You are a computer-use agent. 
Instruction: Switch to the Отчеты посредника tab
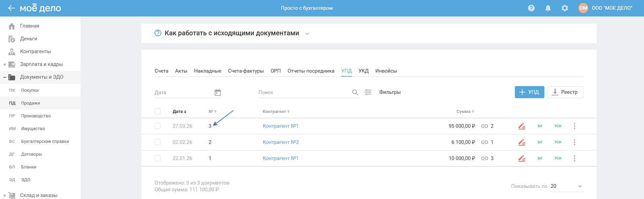coord(311,71)
